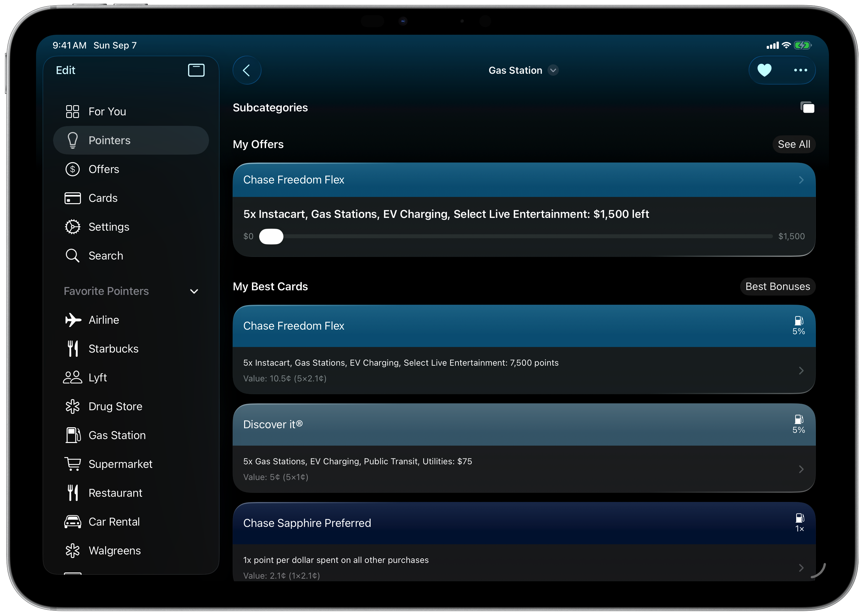Expand the Chase Freedom Flex offer chevron

pos(801,180)
